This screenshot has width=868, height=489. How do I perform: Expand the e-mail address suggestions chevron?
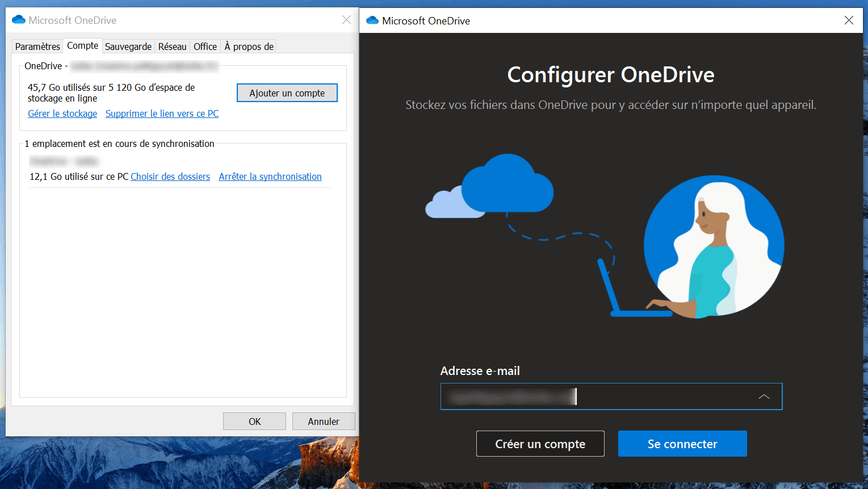[764, 397]
